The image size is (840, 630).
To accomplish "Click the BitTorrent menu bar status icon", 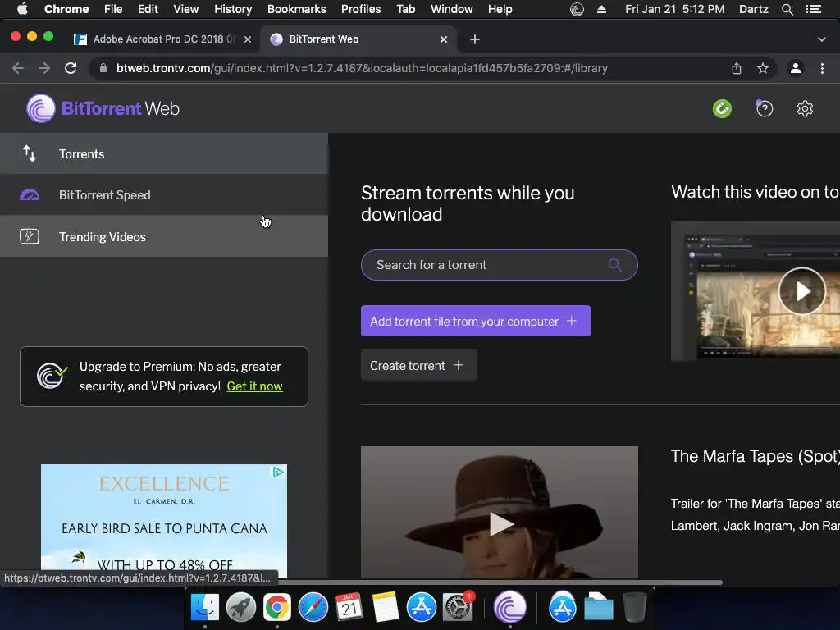I will point(577,9).
